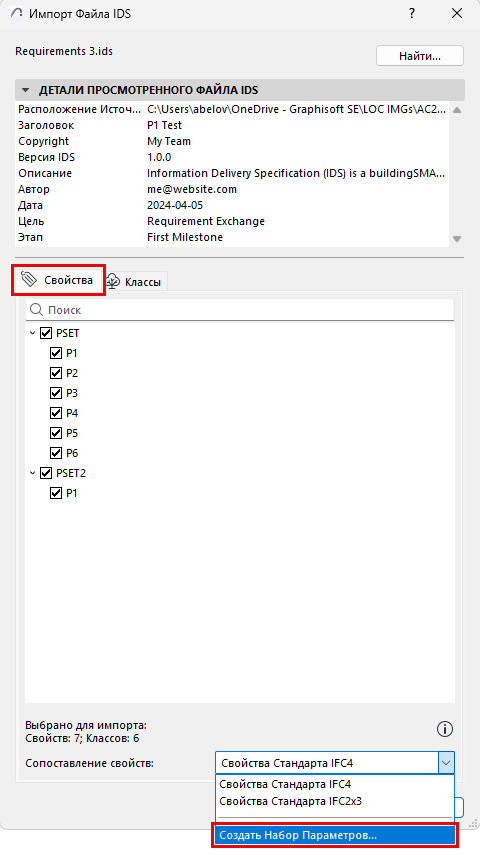Choose Свойства Стандарта IFC2x3 from list

point(335,801)
